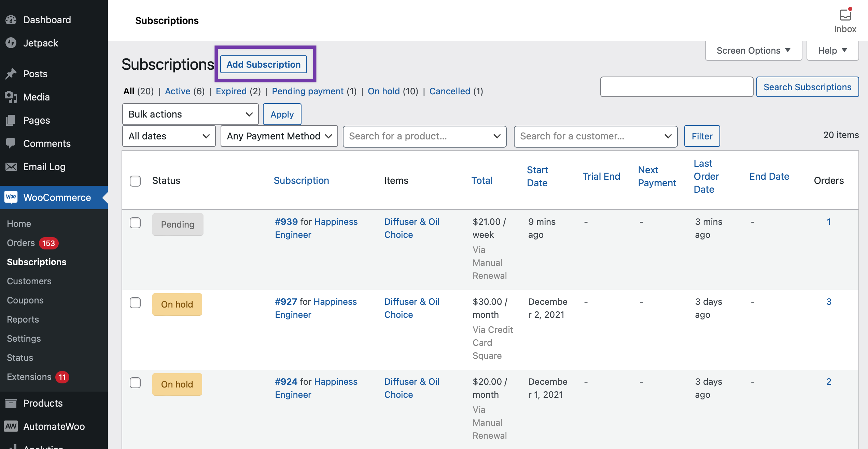Open the Email Log from sidebar
The height and width of the screenshot is (449, 868).
tap(44, 166)
